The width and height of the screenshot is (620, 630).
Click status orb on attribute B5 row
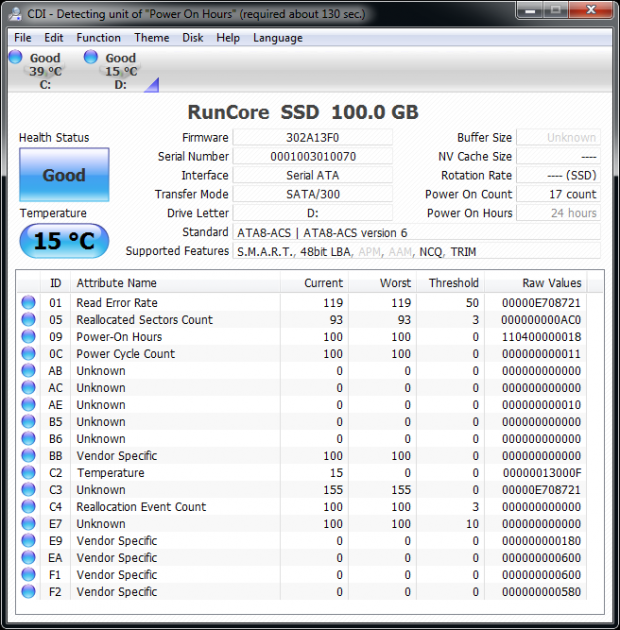[29, 421]
